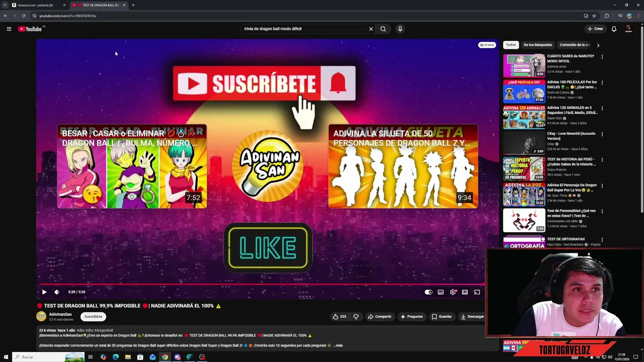Clear the search box with the X

click(x=371, y=29)
